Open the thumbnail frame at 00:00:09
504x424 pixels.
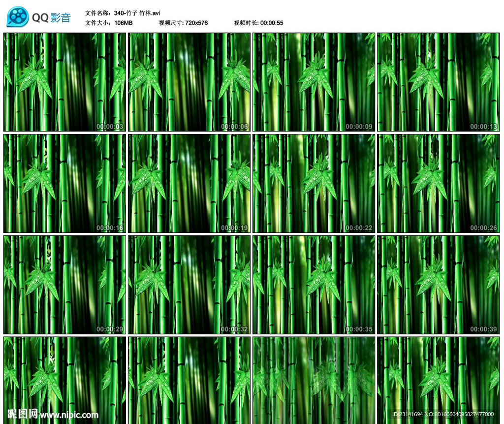pyautogui.click(x=314, y=82)
